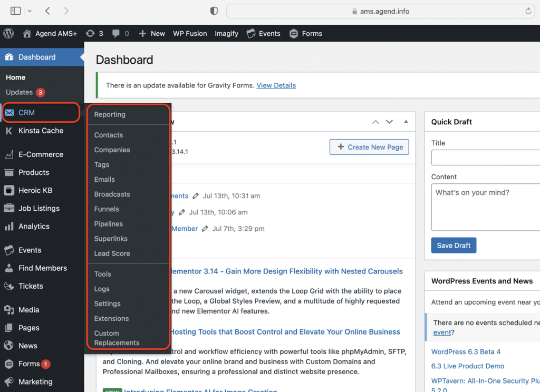Select Emails in the CRM submenu

[x=104, y=179]
